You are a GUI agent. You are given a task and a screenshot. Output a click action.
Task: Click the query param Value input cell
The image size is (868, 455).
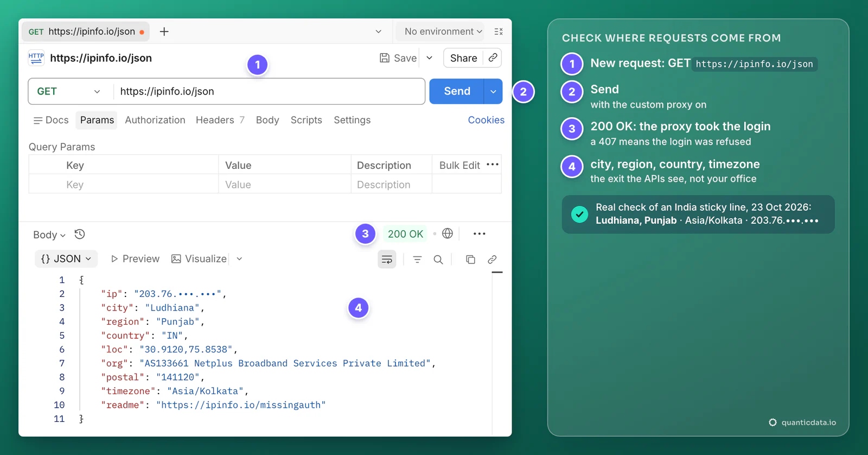pos(285,185)
